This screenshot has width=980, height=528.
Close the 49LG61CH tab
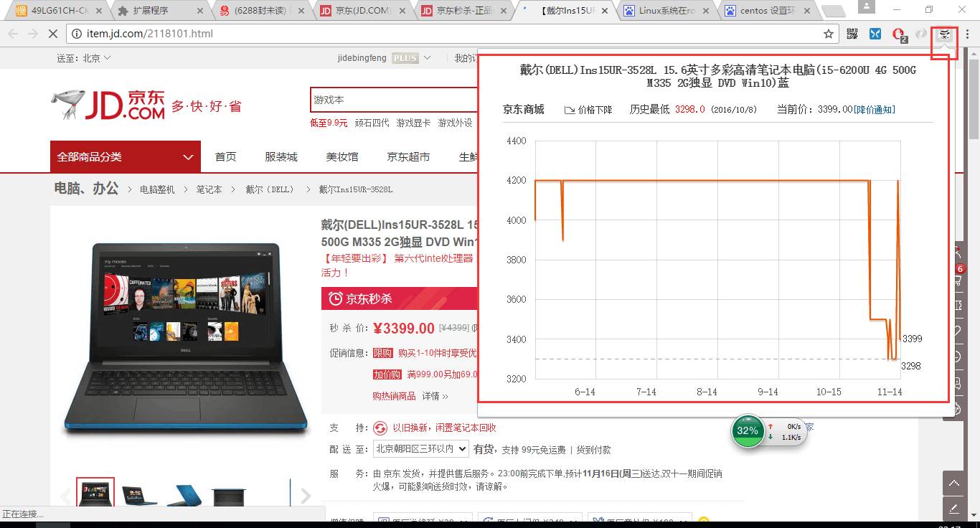[x=100, y=11]
